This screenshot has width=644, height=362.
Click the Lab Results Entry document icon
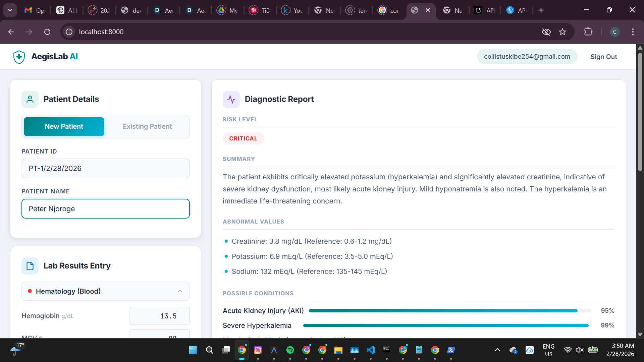(x=30, y=266)
